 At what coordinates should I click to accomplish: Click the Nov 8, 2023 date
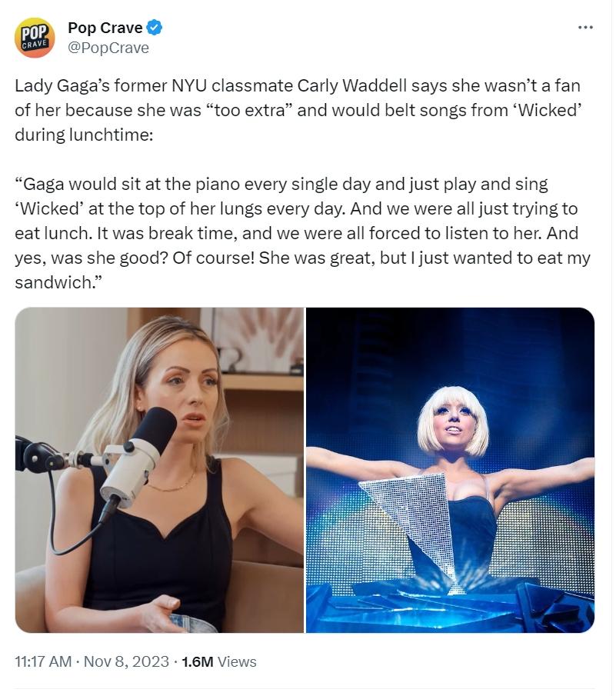click(x=126, y=661)
